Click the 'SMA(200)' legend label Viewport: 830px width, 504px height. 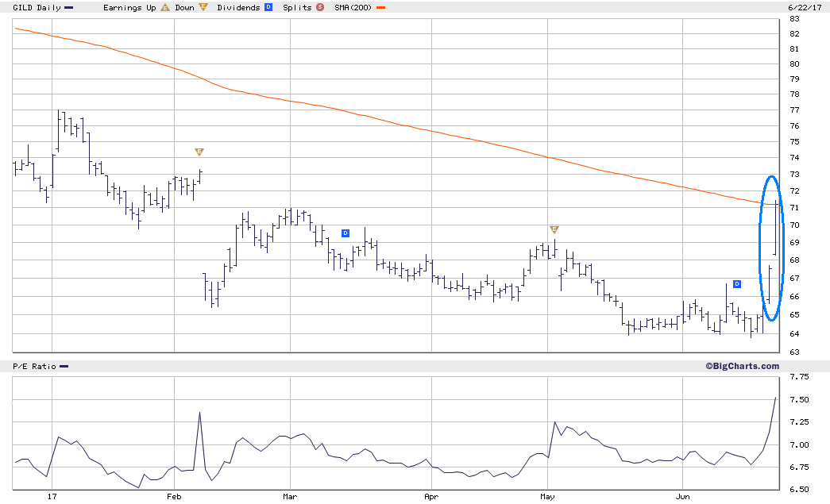[353, 8]
